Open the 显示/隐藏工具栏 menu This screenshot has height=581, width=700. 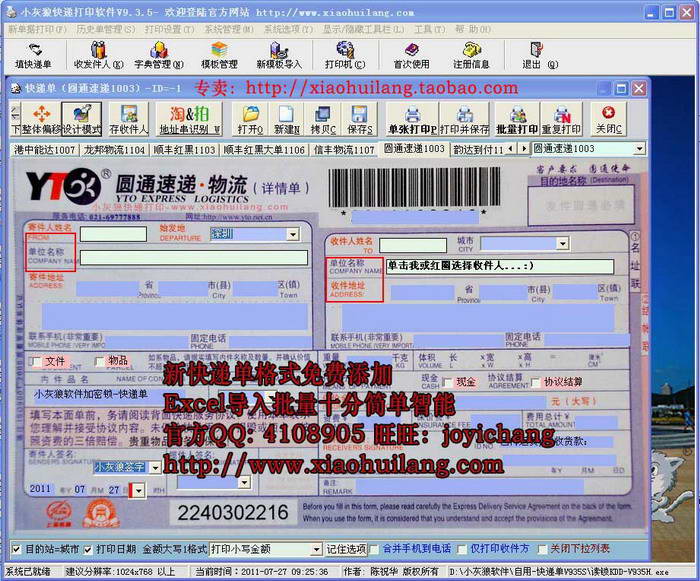(x=363, y=29)
